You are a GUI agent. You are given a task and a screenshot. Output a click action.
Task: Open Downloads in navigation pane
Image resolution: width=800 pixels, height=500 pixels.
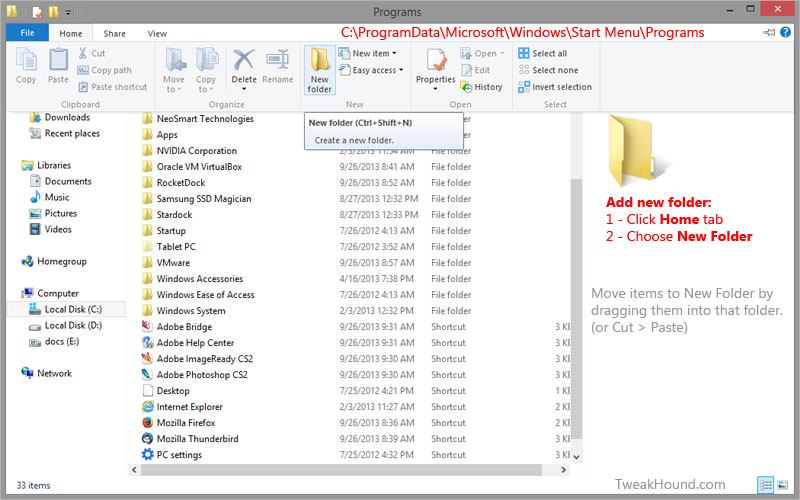60,117
